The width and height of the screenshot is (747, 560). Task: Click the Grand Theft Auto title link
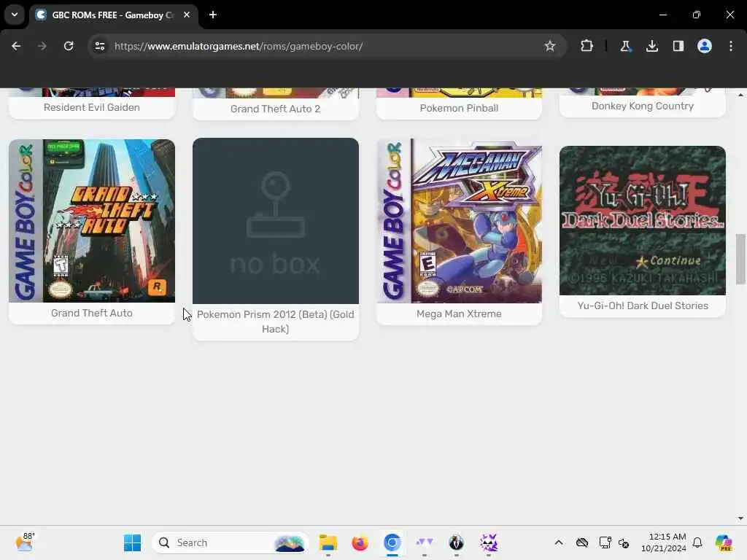92,313
